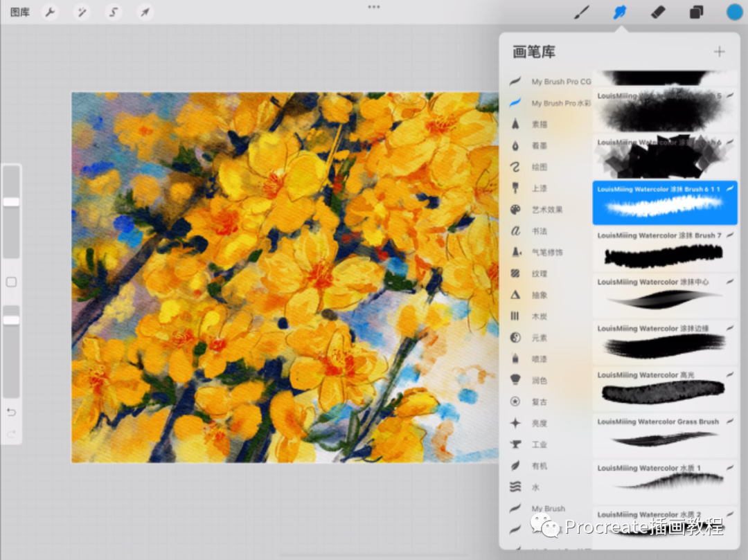The image size is (748, 560).
Task: Open the 喷漆 spray paint brush set
Action: tap(549, 359)
